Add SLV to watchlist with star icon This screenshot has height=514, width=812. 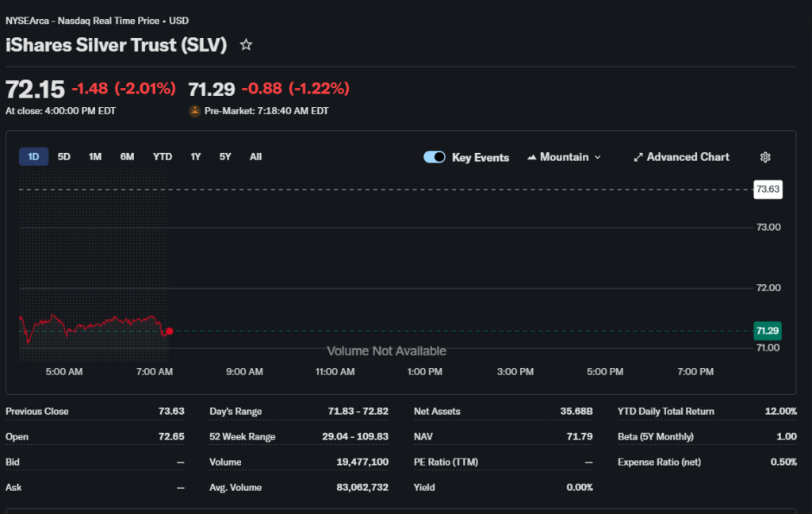click(x=246, y=45)
